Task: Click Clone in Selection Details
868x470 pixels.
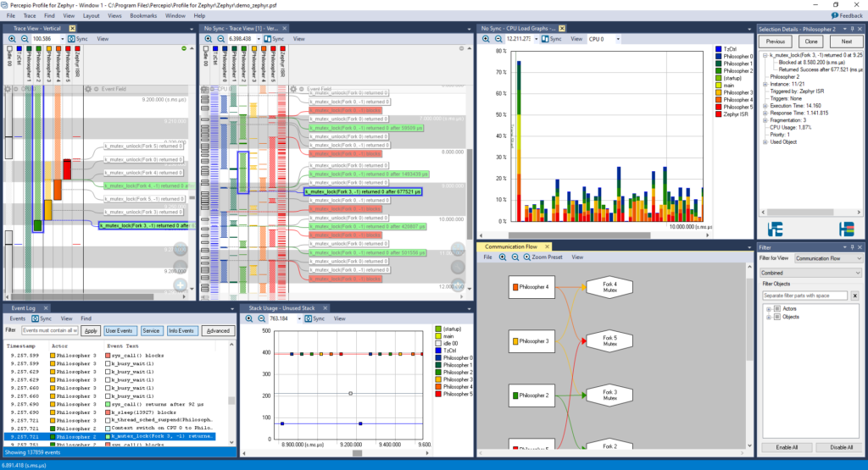Action: pos(811,41)
